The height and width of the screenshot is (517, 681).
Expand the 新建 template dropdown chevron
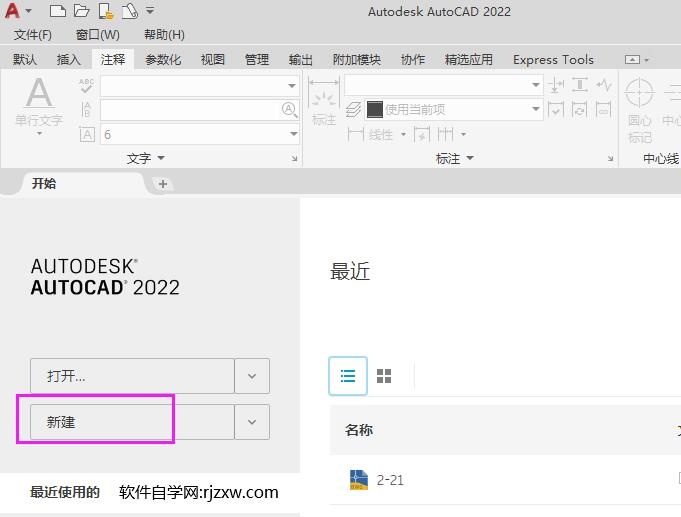[x=252, y=422]
